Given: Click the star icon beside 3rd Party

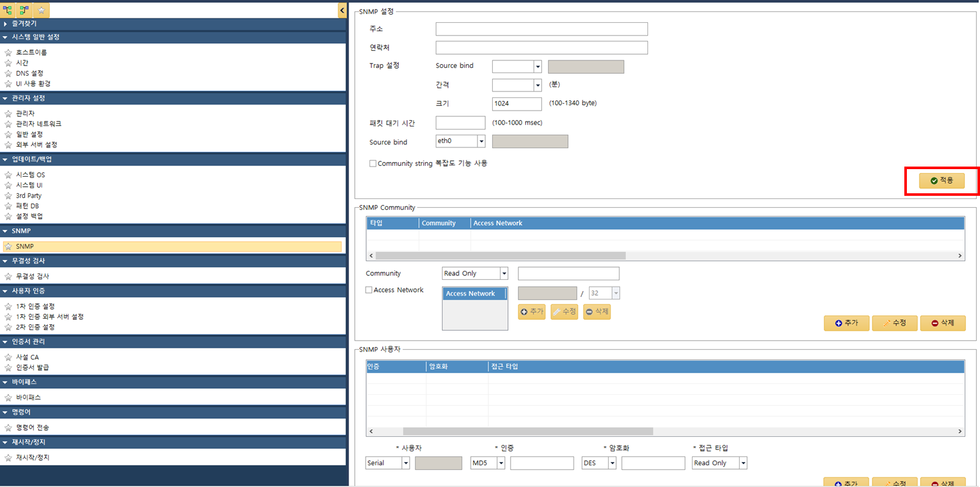Looking at the screenshot, I should pyautogui.click(x=8, y=196).
